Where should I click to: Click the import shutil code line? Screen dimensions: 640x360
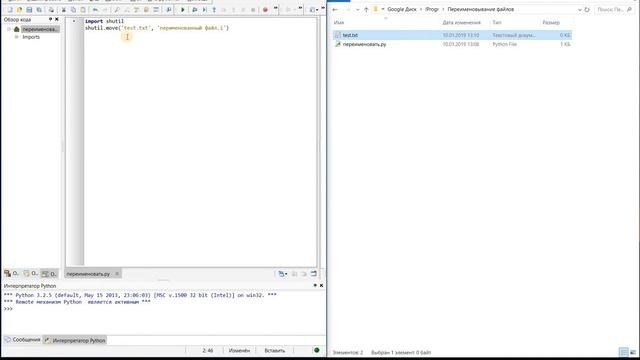pos(104,21)
